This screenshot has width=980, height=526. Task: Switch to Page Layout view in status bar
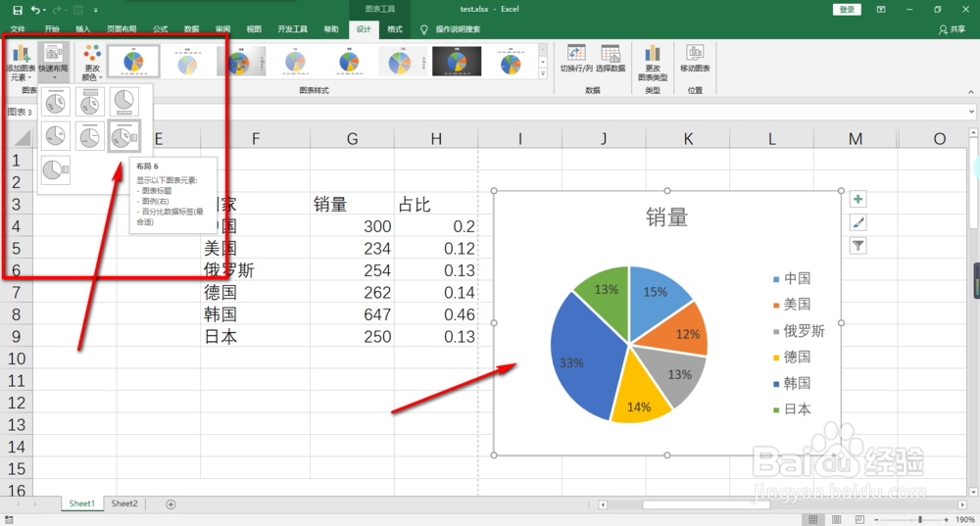836,519
